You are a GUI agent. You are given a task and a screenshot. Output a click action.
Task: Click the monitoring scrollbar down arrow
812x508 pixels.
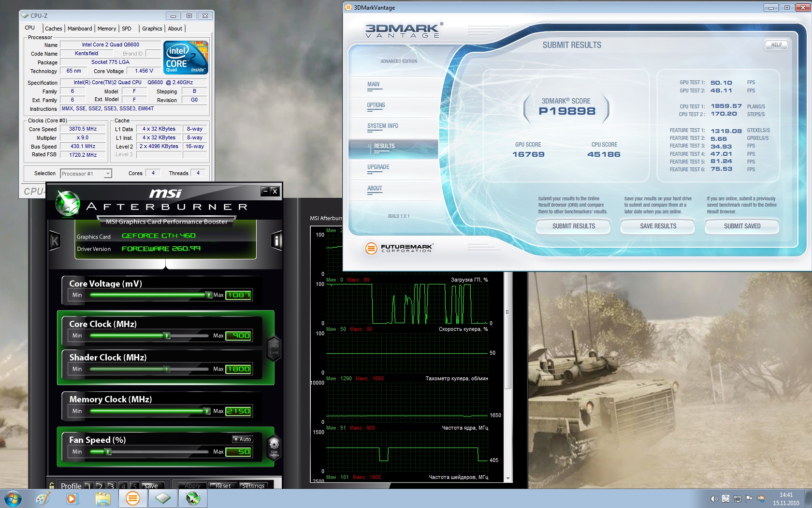tap(507, 478)
